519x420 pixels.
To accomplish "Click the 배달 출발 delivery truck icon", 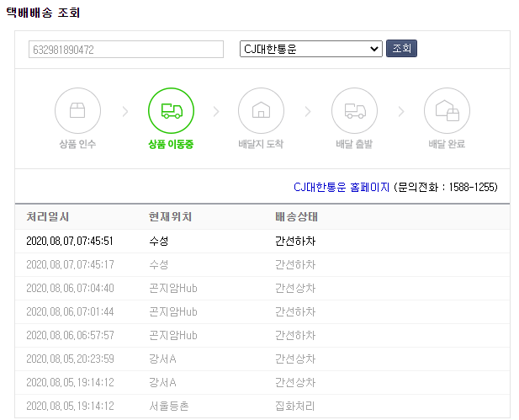I will pos(354,110).
